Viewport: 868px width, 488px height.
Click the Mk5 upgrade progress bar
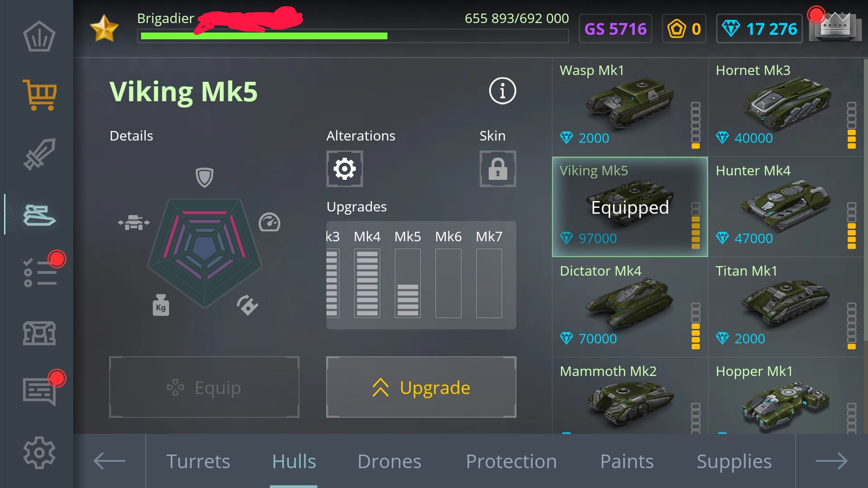pos(408,283)
